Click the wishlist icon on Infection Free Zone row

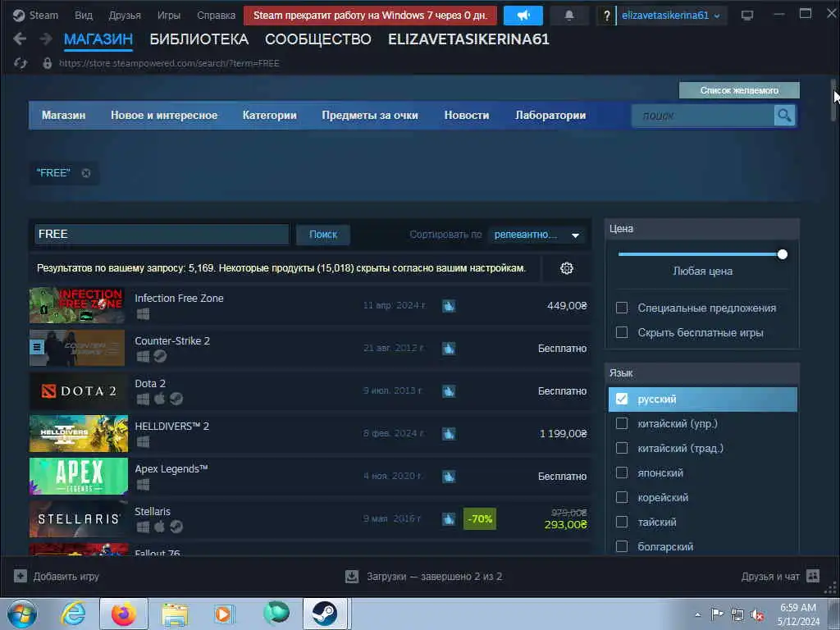[449, 306]
